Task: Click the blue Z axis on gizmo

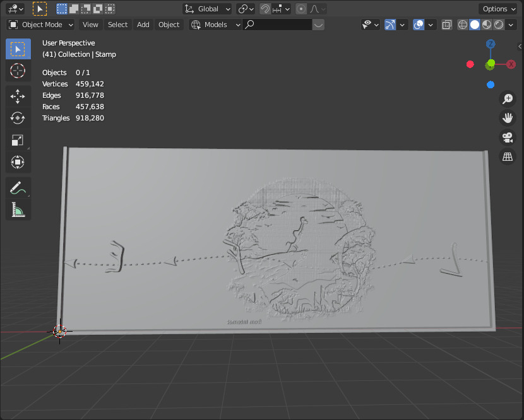Action: click(x=491, y=44)
